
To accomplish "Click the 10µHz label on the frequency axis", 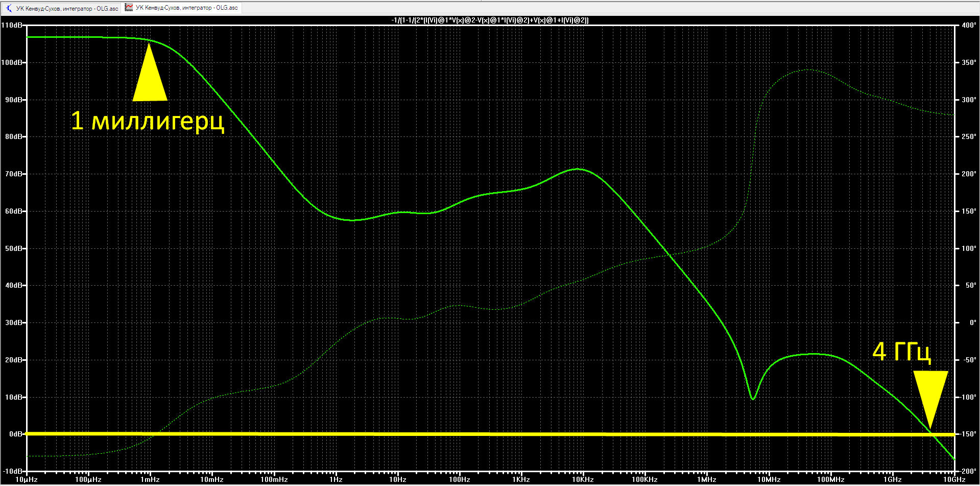I will [x=26, y=479].
